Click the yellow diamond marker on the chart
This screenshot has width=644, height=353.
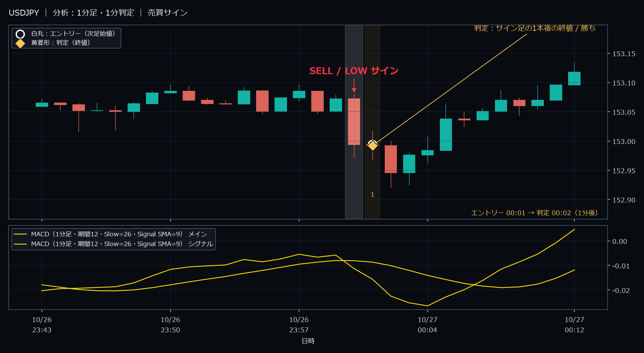click(373, 146)
